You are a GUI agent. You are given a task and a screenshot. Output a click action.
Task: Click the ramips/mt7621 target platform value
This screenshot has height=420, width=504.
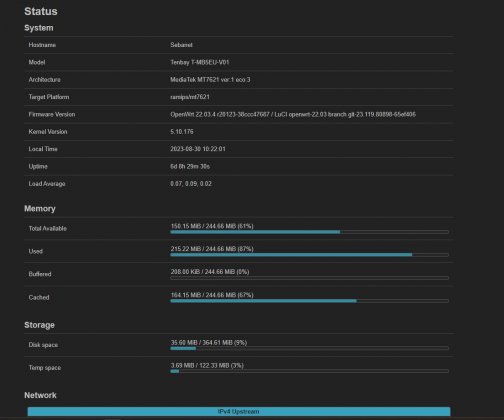coord(190,97)
